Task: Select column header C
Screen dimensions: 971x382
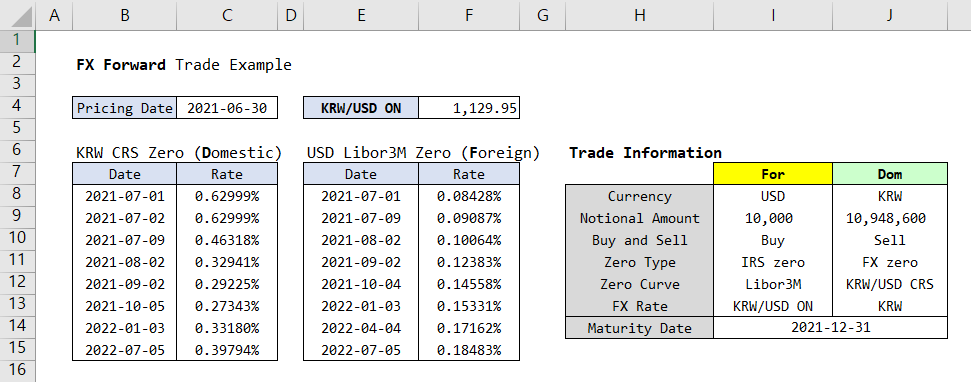Action: point(227,15)
